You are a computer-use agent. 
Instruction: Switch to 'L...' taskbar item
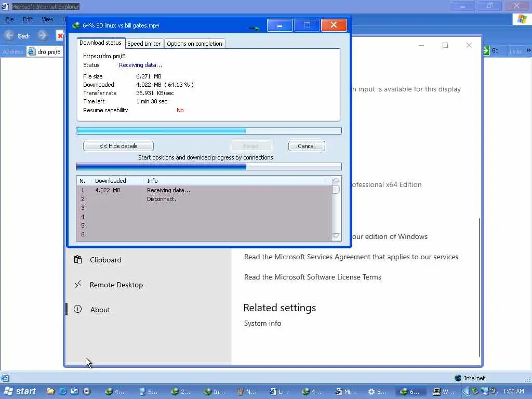[x=279, y=392]
